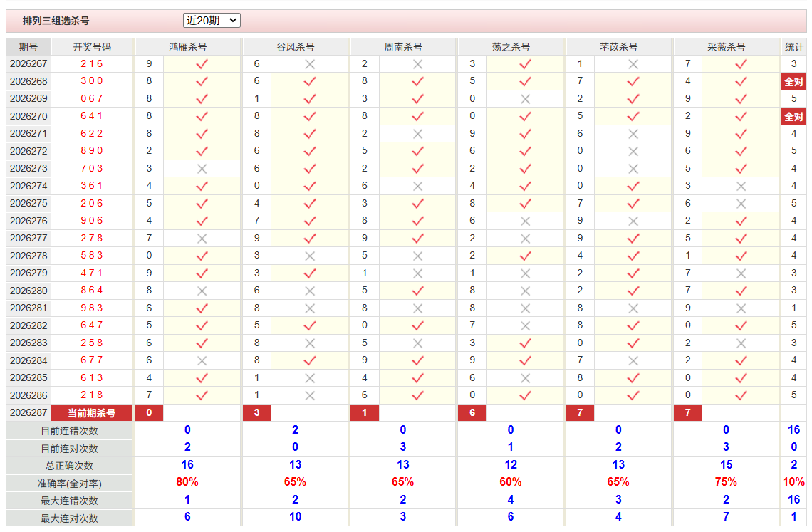812x532 pixels.
Task: Click 荡之 cross mark in row 2026269
Action: pos(525,99)
